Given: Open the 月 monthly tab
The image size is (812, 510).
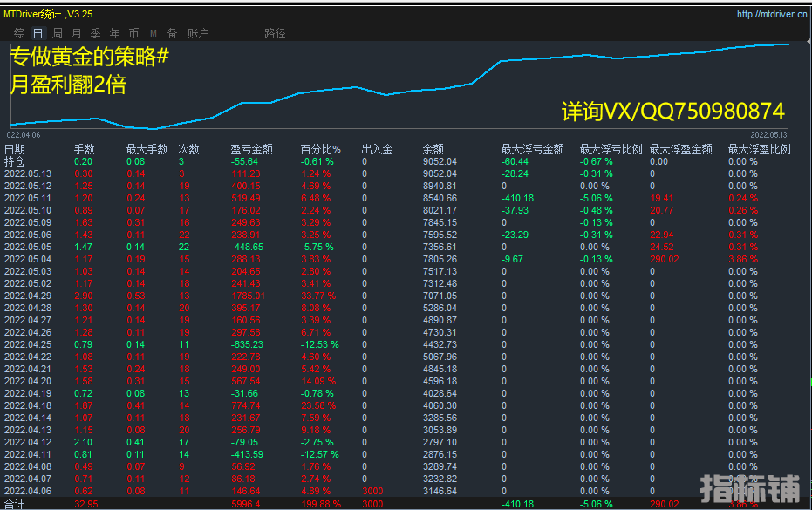Looking at the screenshot, I should tap(77, 33).
